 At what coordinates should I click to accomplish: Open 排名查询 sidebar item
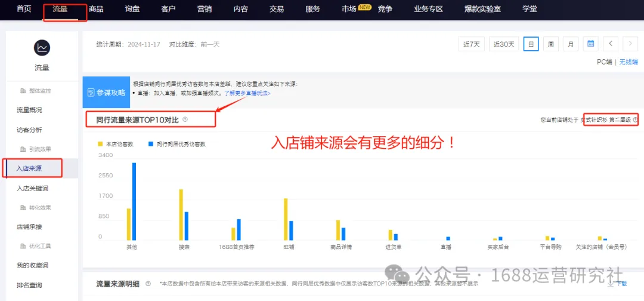29,285
